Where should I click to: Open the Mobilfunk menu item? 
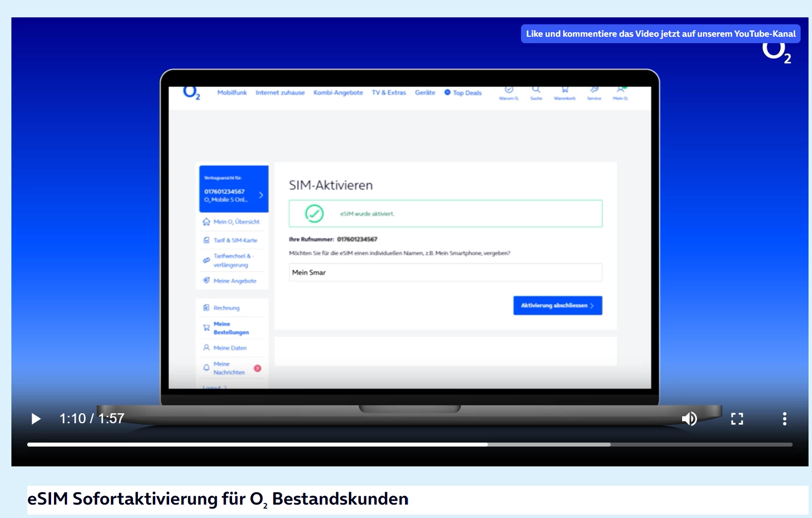point(232,93)
